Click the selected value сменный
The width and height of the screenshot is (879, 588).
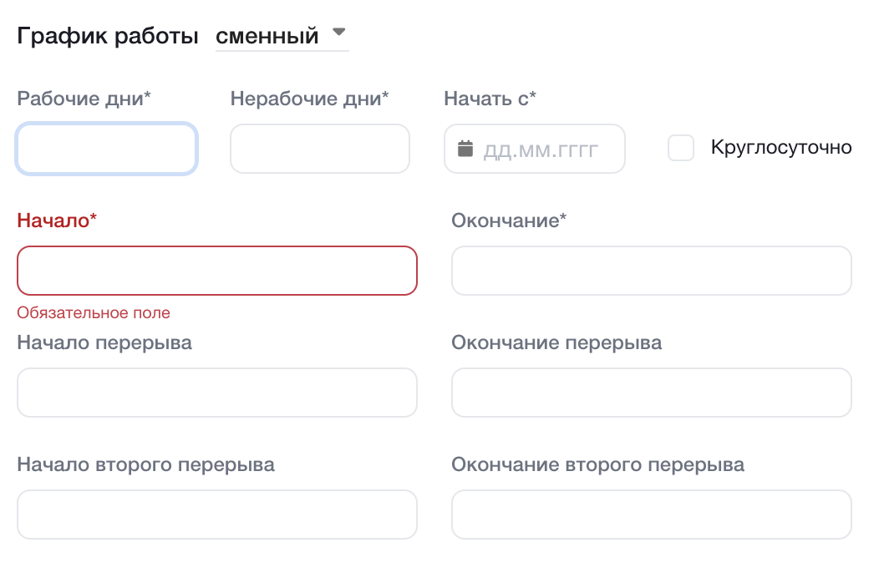point(267,36)
